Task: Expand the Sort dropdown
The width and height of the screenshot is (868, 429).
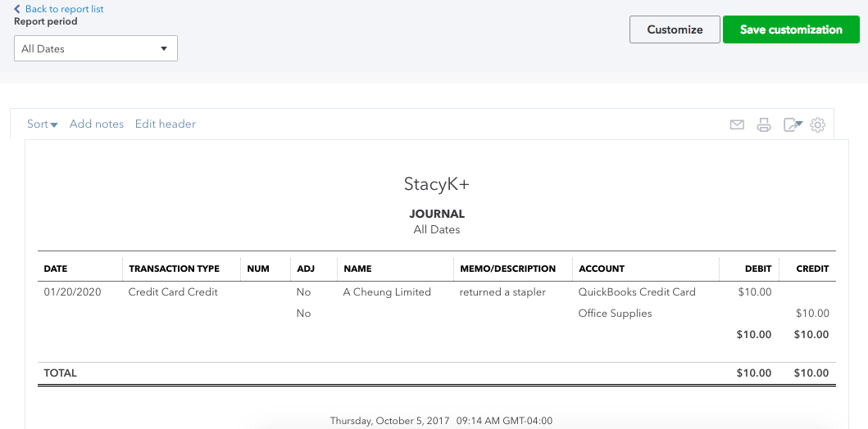Action: pos(42,124)
